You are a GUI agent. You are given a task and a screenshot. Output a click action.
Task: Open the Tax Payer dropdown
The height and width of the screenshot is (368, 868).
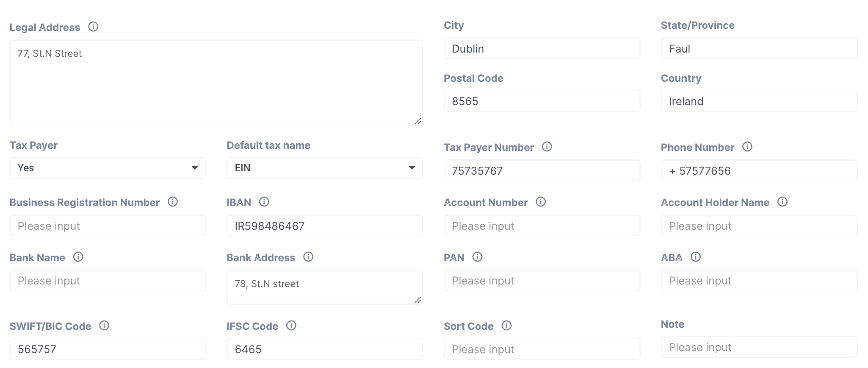108,168
